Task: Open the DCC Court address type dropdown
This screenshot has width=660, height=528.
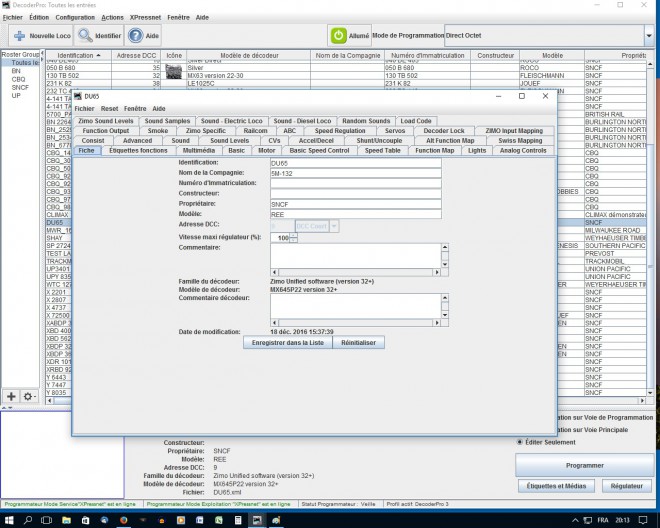Action: pyautogui.click(x=334, y=226)
